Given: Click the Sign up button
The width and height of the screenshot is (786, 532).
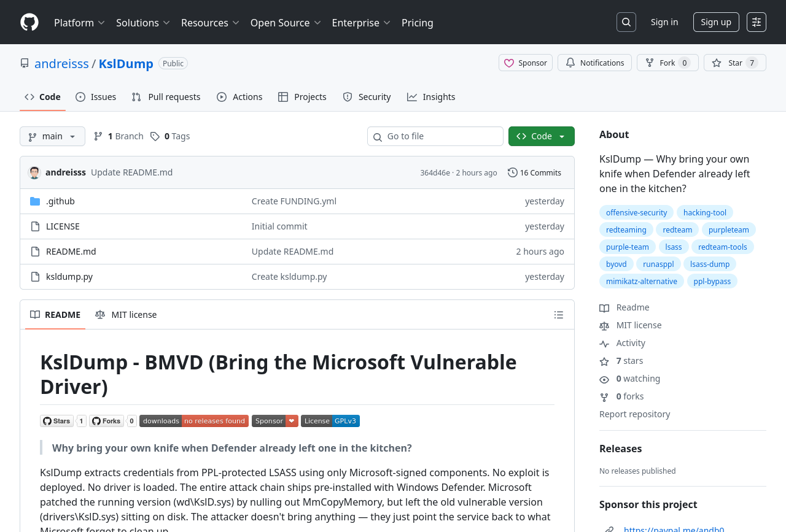Looking at the screenshot, I should pyautogui.click(x=715, y=22).
